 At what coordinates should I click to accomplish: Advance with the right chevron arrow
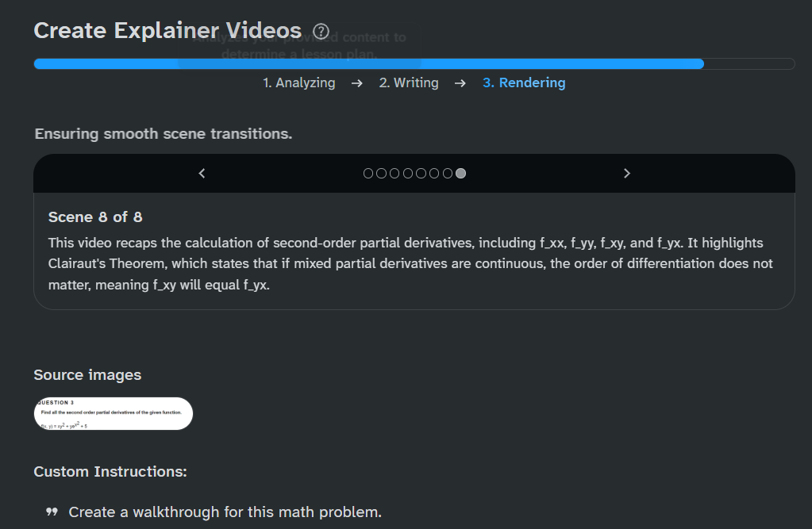pos(627,173)
